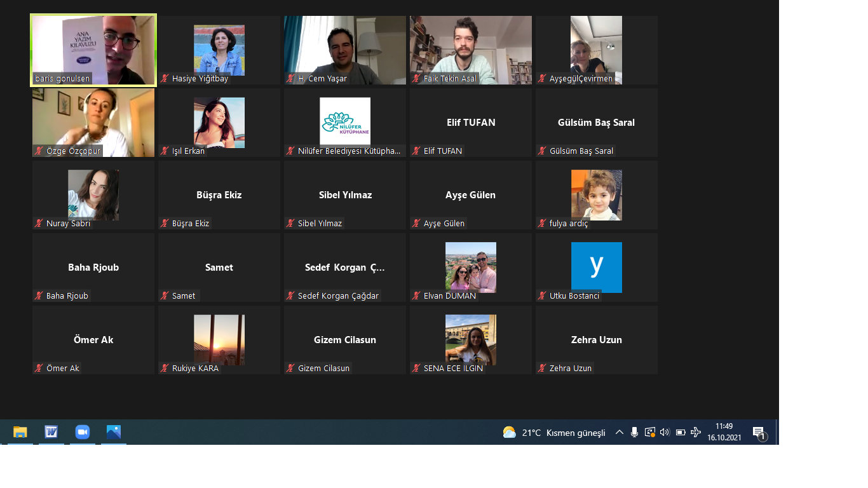This screenshot has width=868, height=488.
Task: Select Özge Özçopur's video feed
Action: [x=93, y=123]
